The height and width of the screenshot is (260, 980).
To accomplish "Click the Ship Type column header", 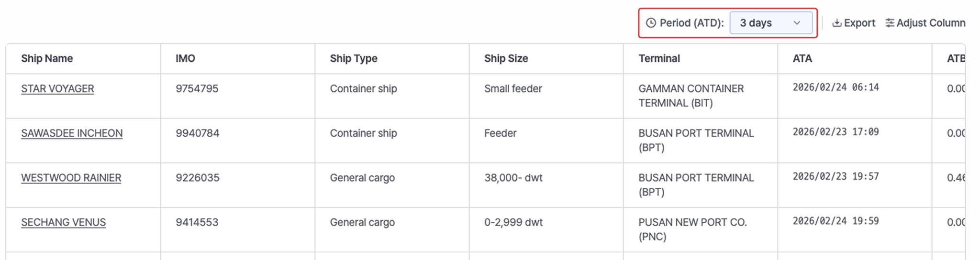I will (x=354, y=58).
